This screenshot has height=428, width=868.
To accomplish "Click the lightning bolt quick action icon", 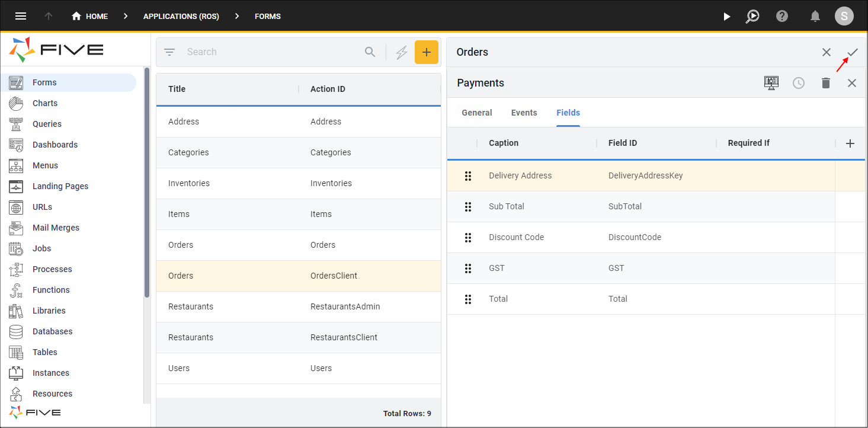I will click(402, 52).
